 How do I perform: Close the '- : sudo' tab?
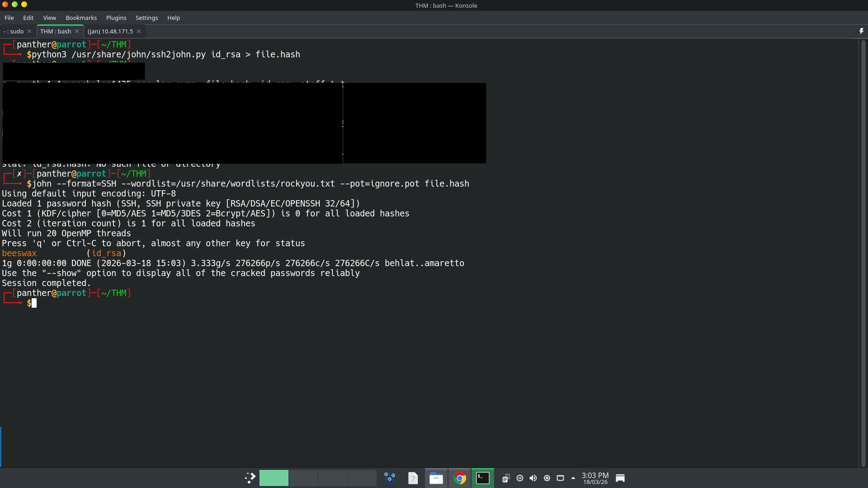[29, 31]
